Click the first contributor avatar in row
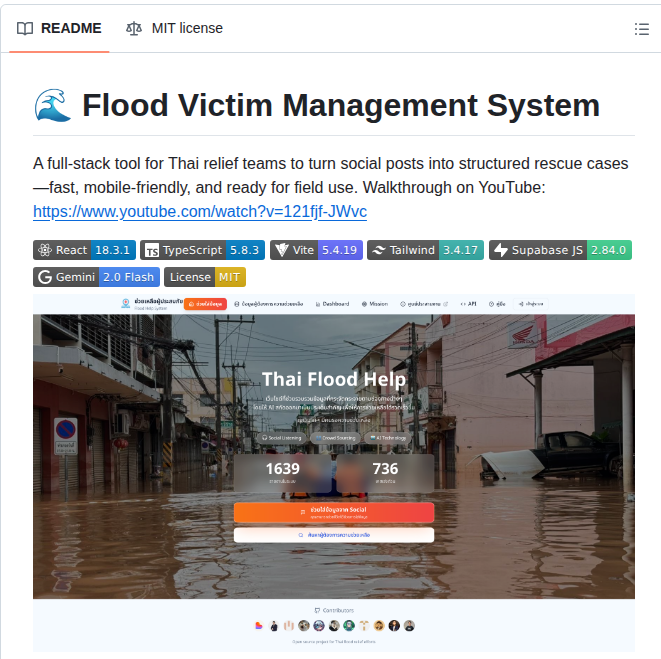 [259, 626]
